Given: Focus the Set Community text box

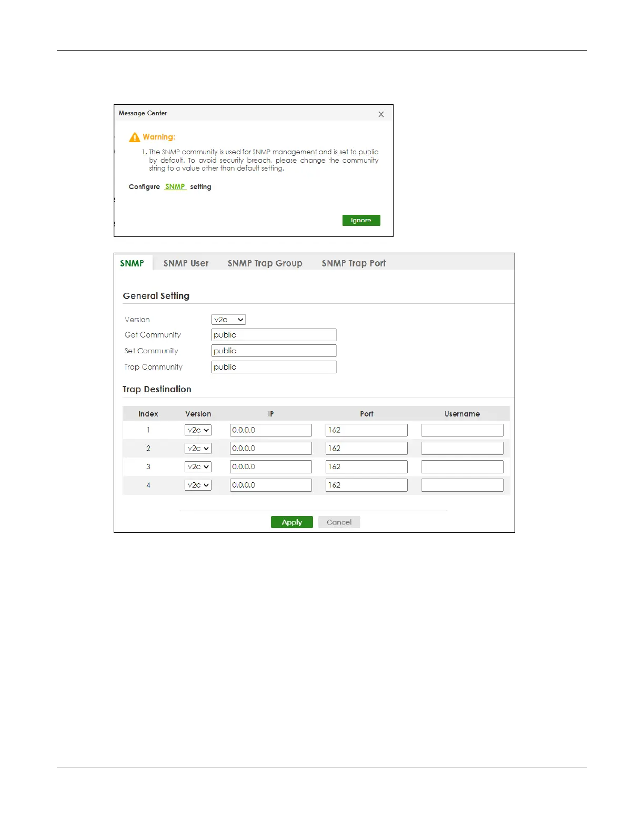Looking at the screenshot, I should coord(274,351).
